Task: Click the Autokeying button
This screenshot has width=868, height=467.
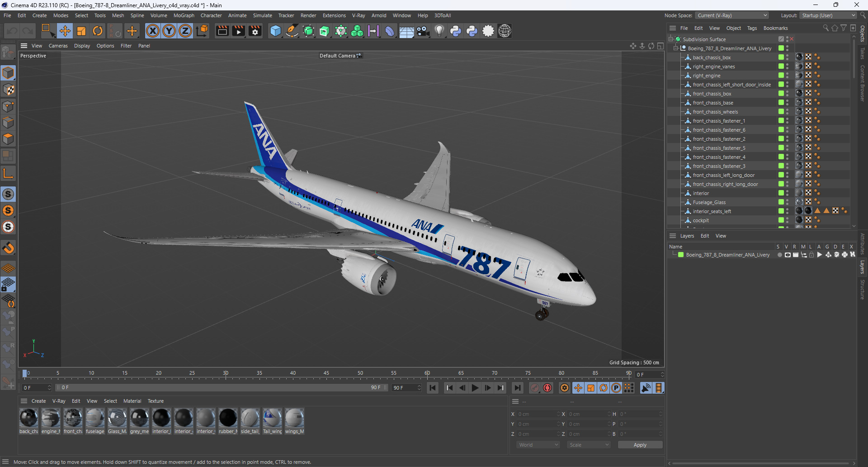Action: 547,388
